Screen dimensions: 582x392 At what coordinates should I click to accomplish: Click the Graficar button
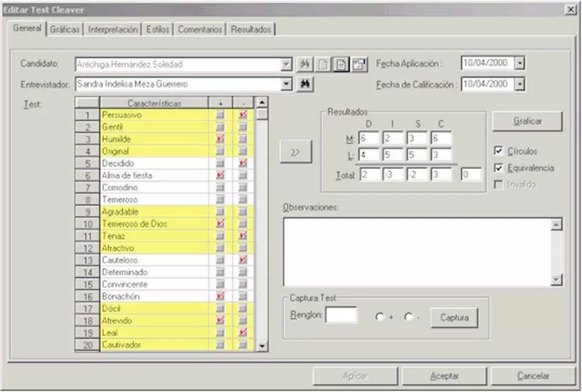coord(527,121)
